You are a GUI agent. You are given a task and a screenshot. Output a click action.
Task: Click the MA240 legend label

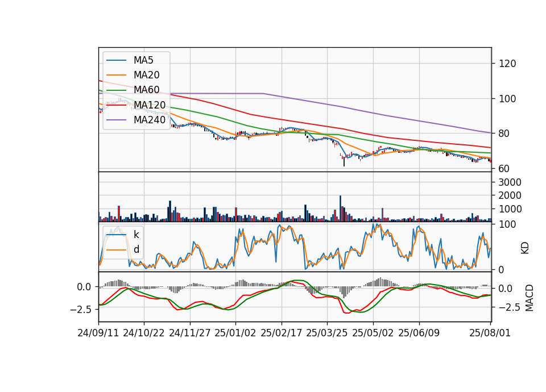150,120
